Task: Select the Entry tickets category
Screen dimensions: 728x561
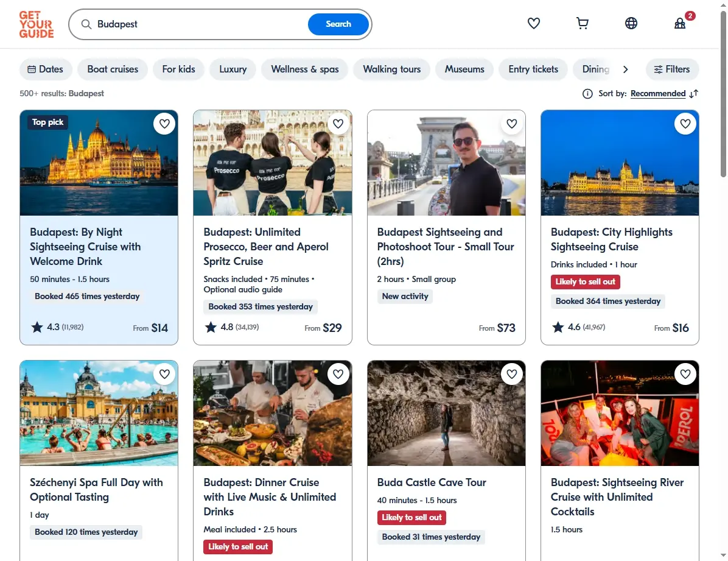Action: [x=533, y=69]
